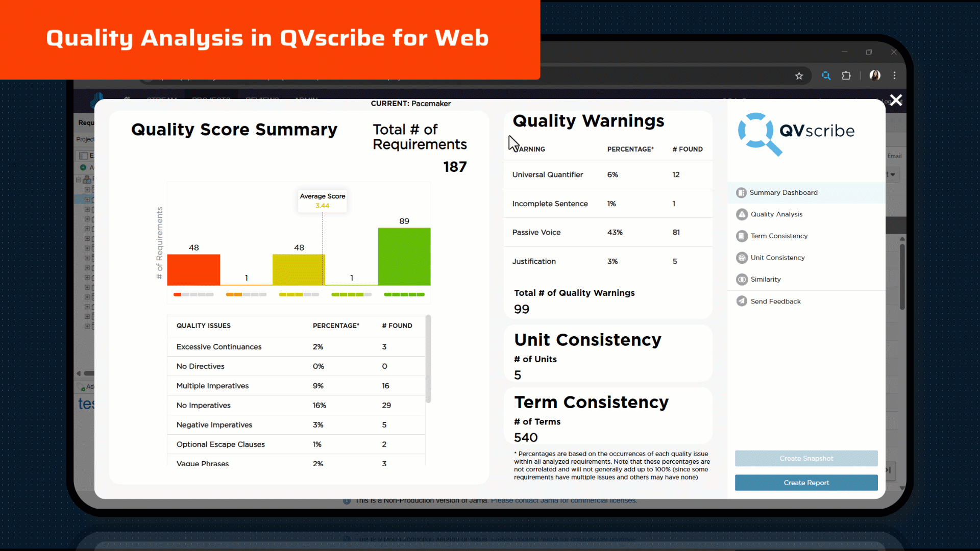Select the Justification warning row
Image resolution: width=980 pixels, height=551 pixels.
click(x=608, y=262)
